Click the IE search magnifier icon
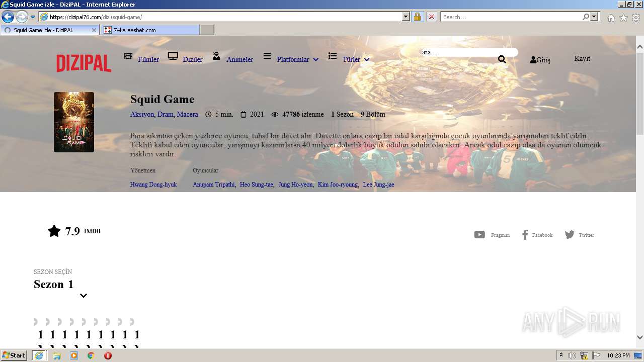Viewport: 644px width, 362px height. [586, 17]
